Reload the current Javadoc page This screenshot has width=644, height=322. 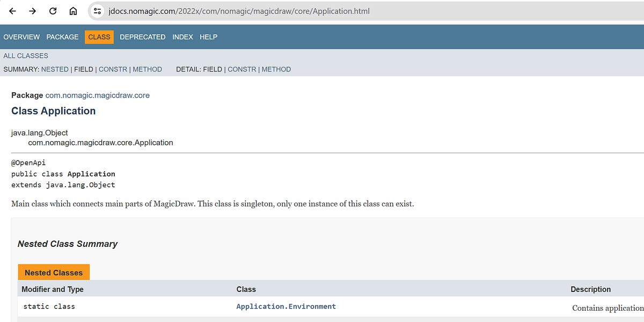[x=54, y=10]
